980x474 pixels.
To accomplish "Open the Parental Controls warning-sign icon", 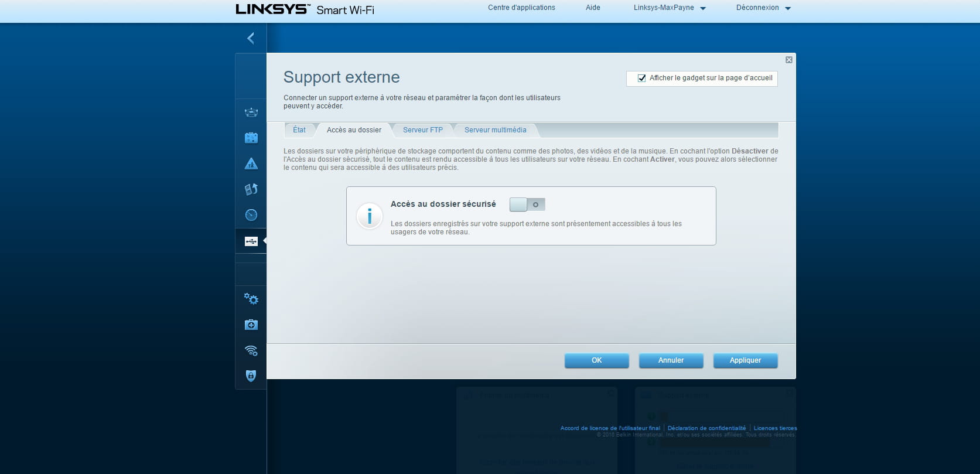I will (251, 163).
